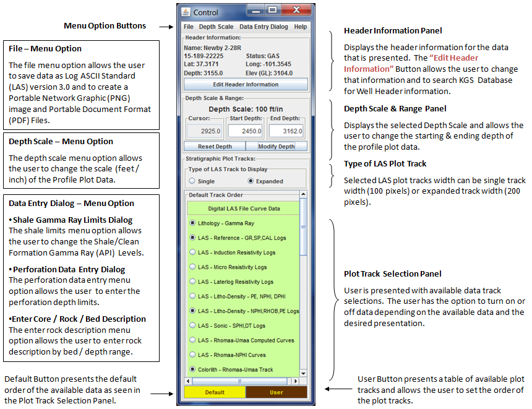The image size is (532, 409).
Task: Toggle the Lithology - Gamma Ray track
Action: click(193, 223)
